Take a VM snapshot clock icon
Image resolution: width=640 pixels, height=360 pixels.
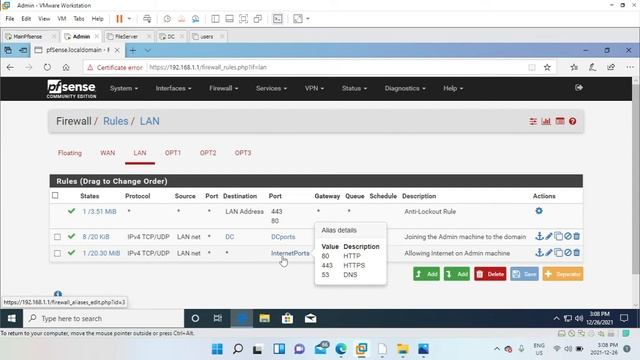(x=167, y=19)
